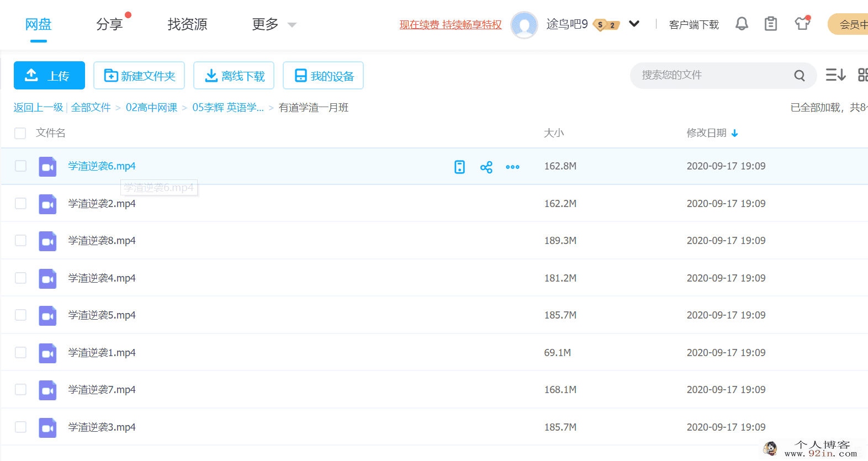Click the 现在续费 renewal link
The image size is (868, 461).
pyautogui.click(x=451, y=24)
